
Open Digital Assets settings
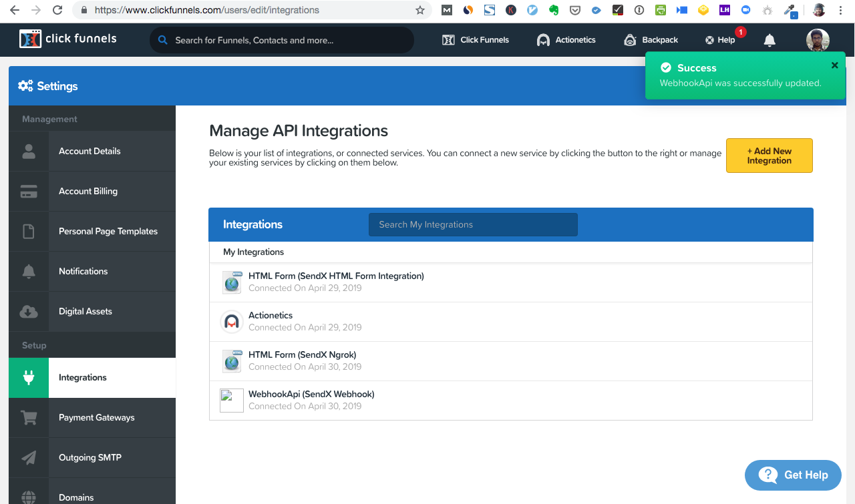point(92,311)
